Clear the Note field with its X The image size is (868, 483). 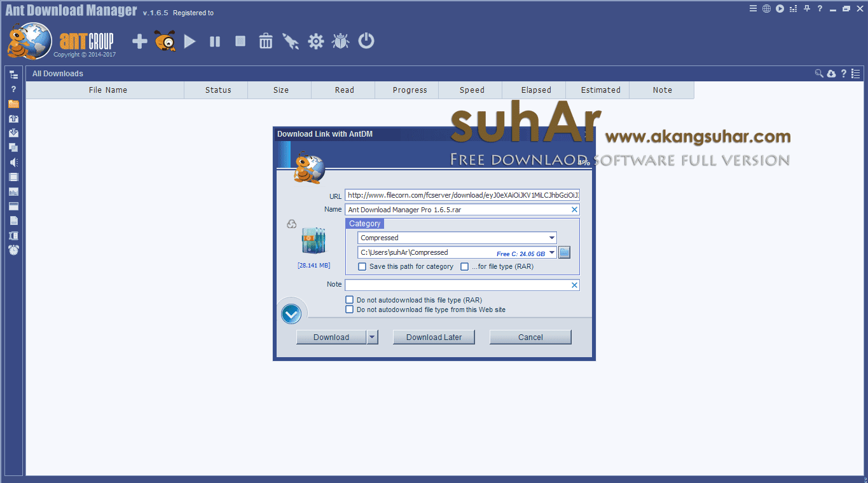click(x=575, y=285)
